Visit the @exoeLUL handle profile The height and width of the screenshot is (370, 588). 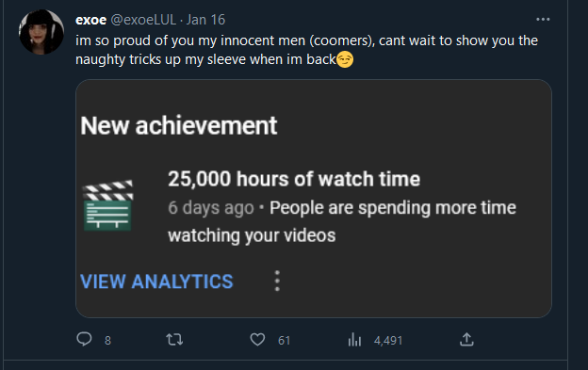click(x=143, y=20)
